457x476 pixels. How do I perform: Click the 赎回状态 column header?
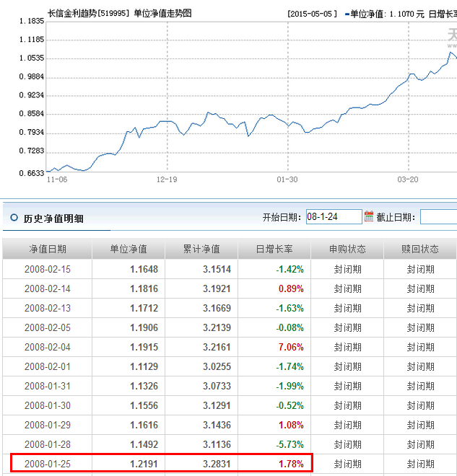pos(420,249)
